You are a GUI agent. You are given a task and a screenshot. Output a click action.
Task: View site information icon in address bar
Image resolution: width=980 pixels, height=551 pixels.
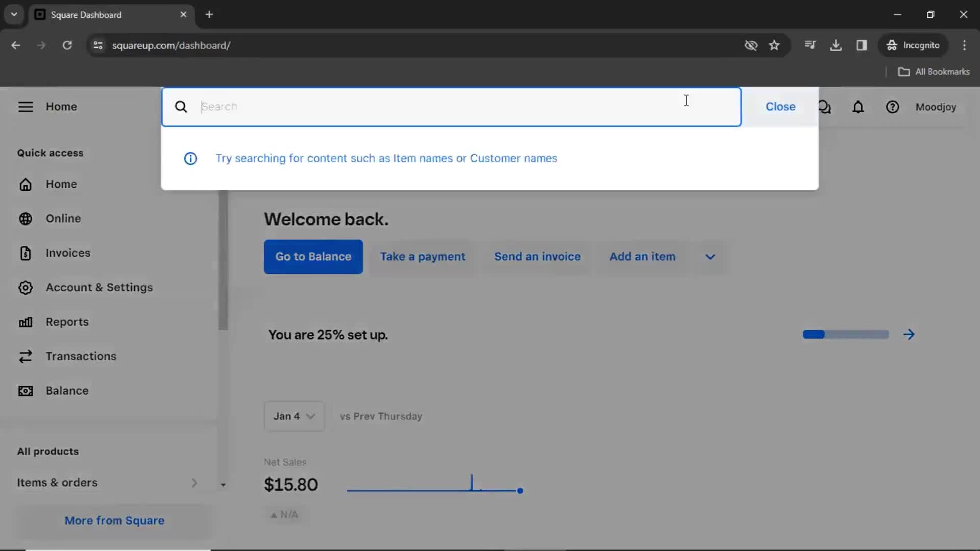tap(98, 45)
